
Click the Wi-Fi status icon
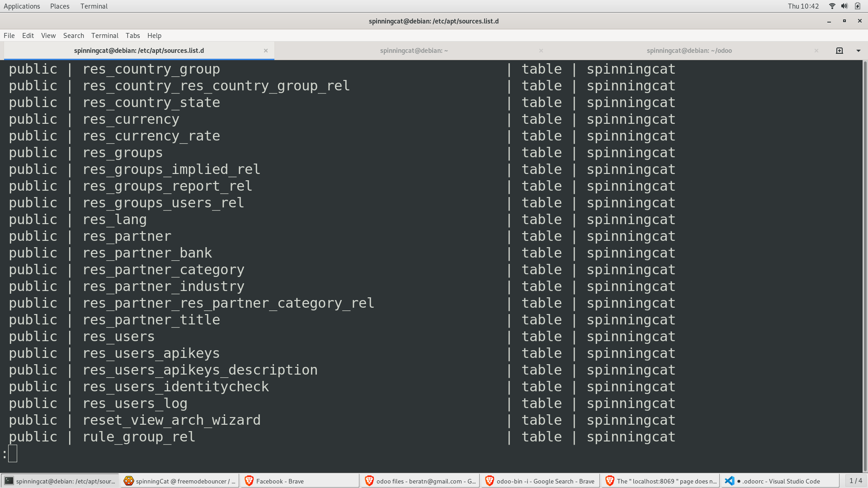point(831,6)
